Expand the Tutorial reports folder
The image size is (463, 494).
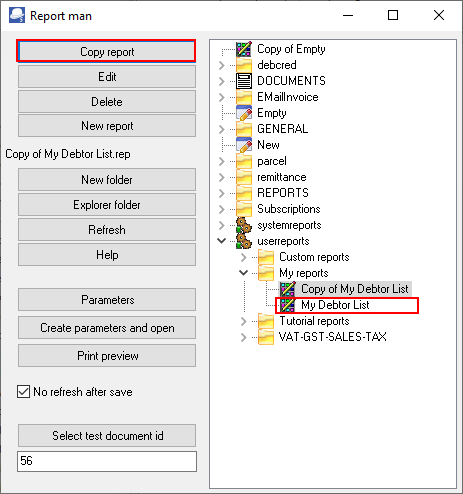coord(244,321)
